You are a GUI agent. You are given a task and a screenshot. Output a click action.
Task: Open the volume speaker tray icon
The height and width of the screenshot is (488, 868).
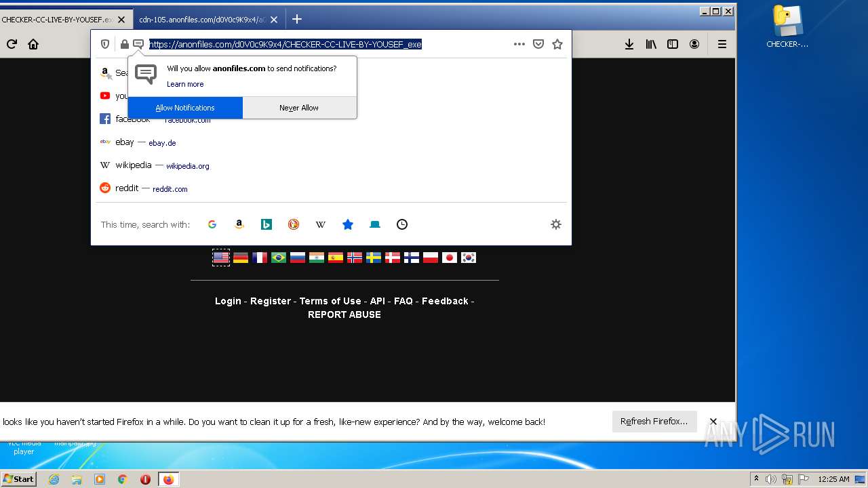pos(771,479)
